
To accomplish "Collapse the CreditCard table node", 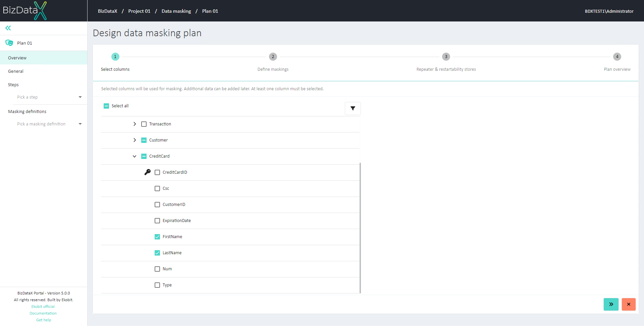I will click(x=135, y=156).
